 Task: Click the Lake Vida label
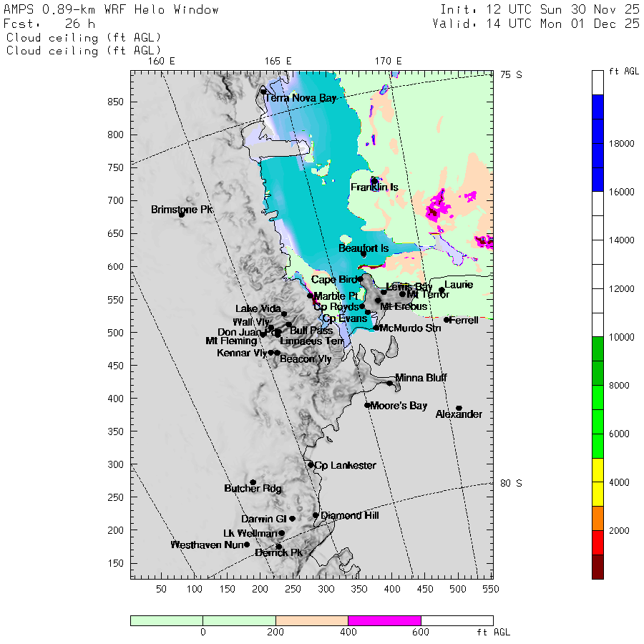[x=258, y=309]
